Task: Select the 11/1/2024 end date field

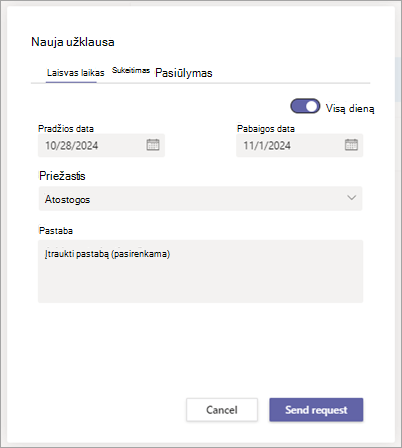Action: (x=299, y=145)
